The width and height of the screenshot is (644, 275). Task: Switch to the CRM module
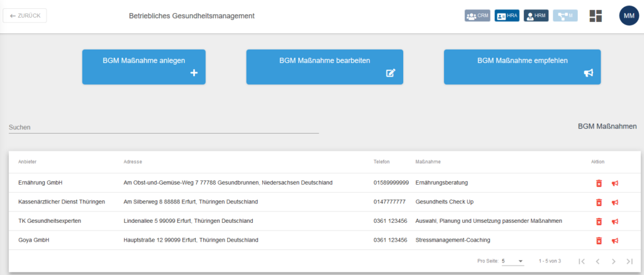[x=477, y=16]
